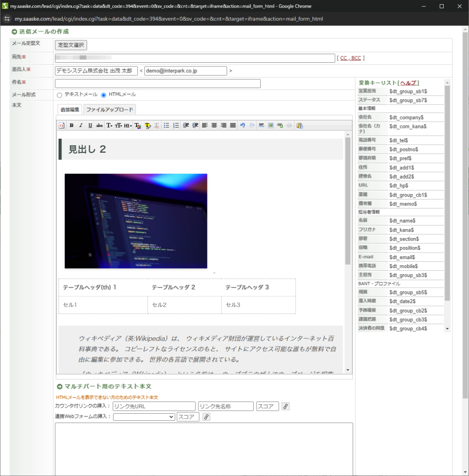Select the テキストメール radio button
This screenshot has width=469, height=476.
coord(60,95)
